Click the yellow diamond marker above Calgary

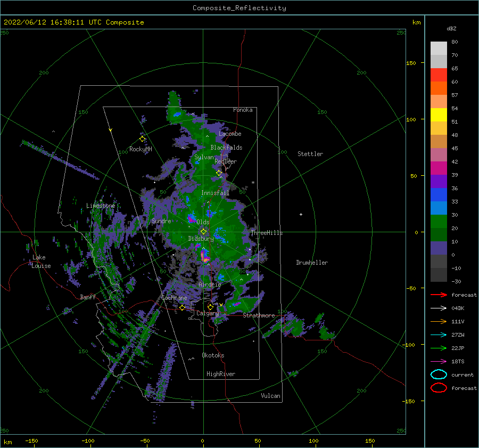pyautogui.click(x=210, y=307)
